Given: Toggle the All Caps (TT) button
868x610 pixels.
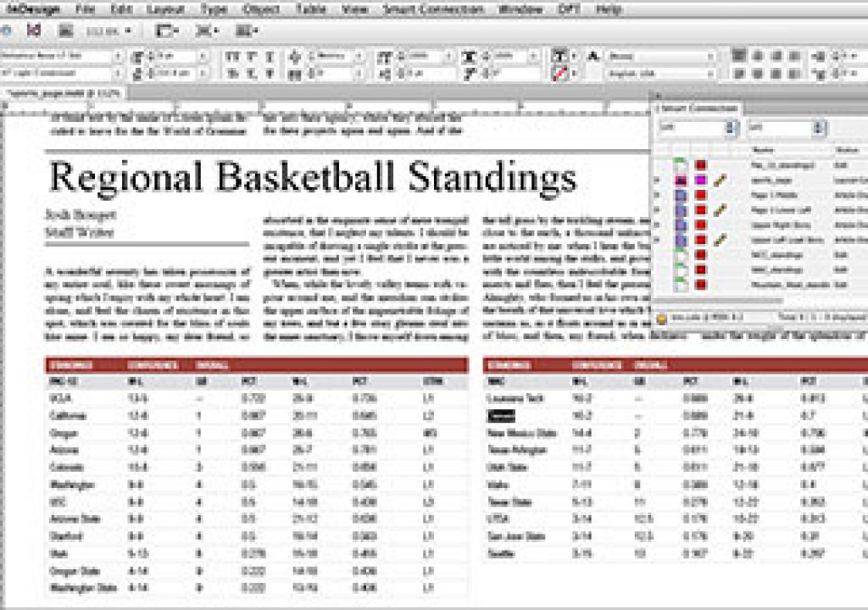Looking at the screenshot, I should [232, 56].
